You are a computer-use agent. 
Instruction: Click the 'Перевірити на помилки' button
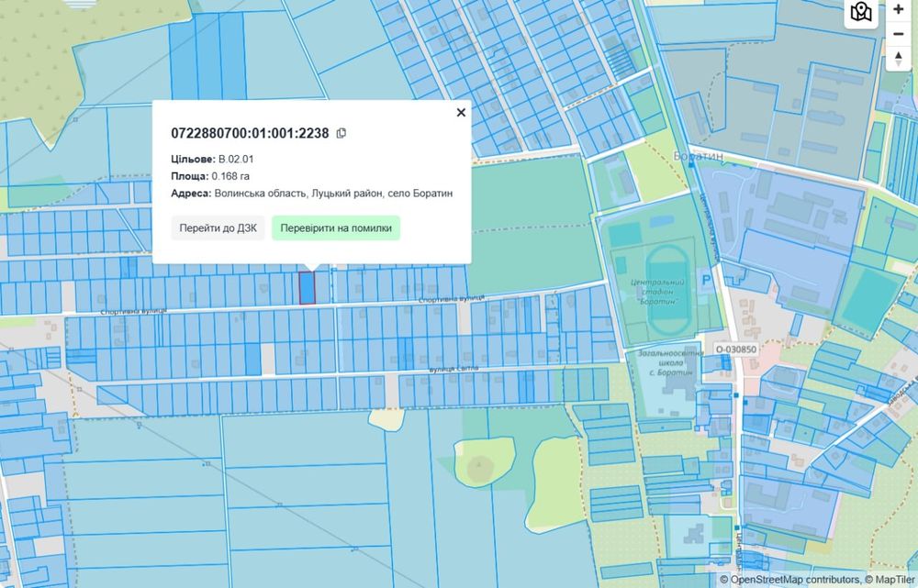pyautogui.click(x=336, y=228)
